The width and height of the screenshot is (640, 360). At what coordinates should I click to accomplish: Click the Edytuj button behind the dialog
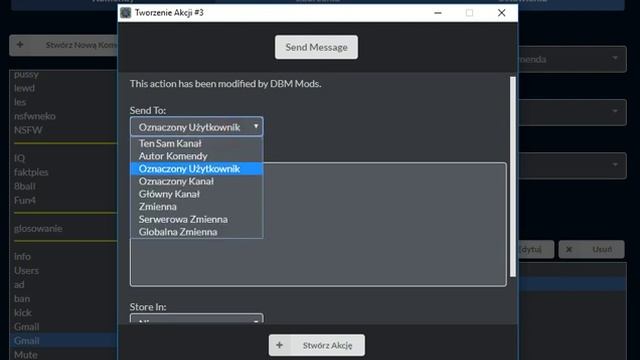click(536, 249)
